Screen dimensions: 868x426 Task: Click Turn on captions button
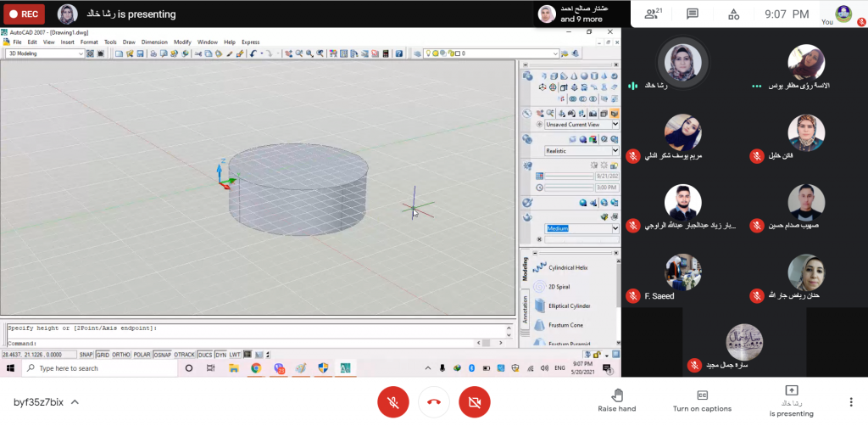702,401
